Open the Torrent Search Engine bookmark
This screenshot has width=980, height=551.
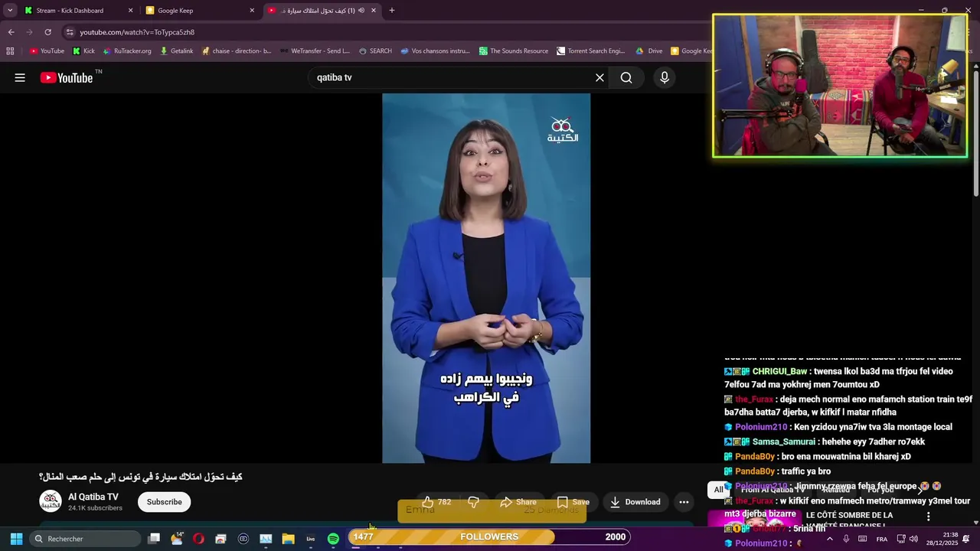(x=591, y=51)
